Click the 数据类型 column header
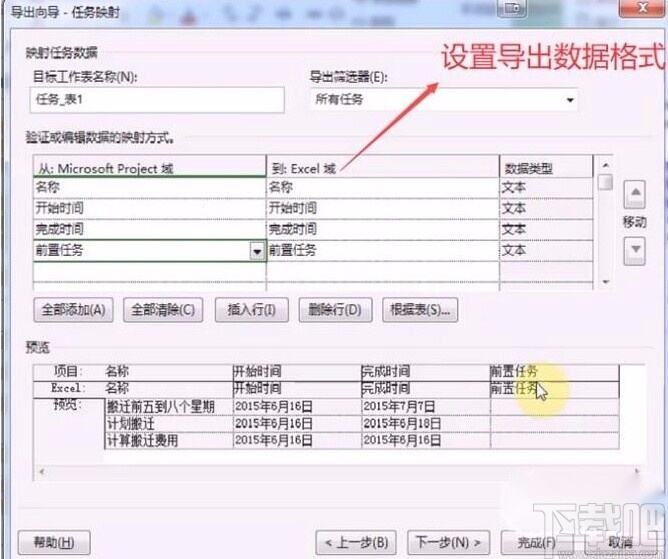The image size is (668, 559). [x=546, y=167]
